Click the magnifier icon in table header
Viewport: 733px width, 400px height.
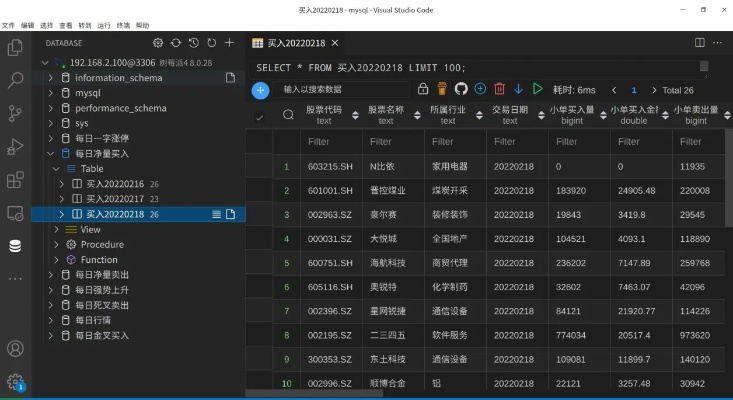[x=288, y=114]
